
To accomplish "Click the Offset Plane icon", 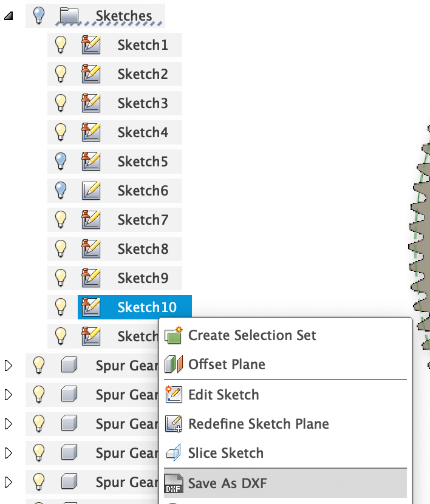I will [174, 365].
